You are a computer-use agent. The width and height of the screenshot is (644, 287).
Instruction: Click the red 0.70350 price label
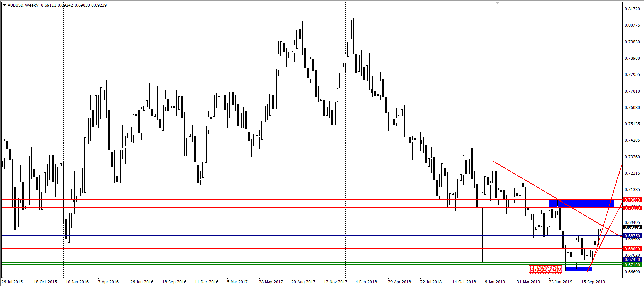pos(632,208)
